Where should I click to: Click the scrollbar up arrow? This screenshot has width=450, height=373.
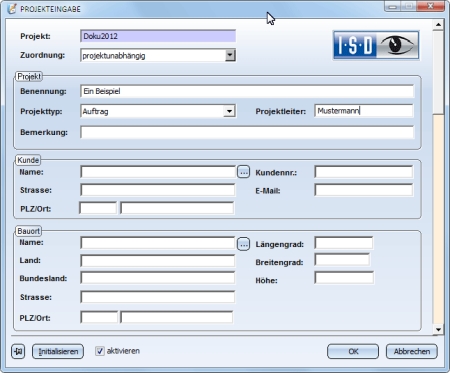pyautogui.click(x=438, y=25)
